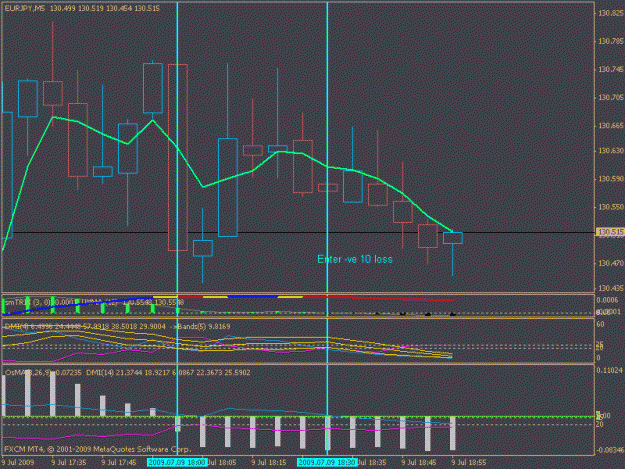The width and height of the screenshot is (625, 469).
Task: Click the '9 Jul 2009' date label
Action: [x=18, y=463]
